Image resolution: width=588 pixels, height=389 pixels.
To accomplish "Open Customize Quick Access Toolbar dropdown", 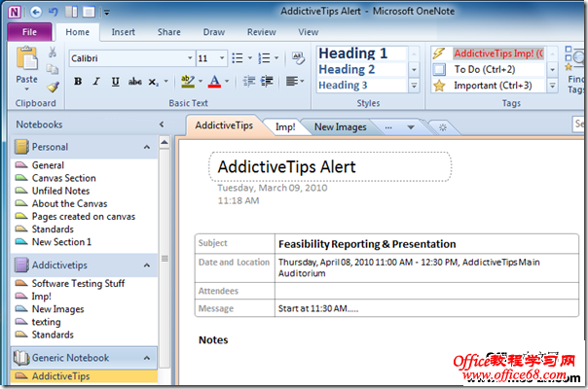I will [x=106, y=13].
